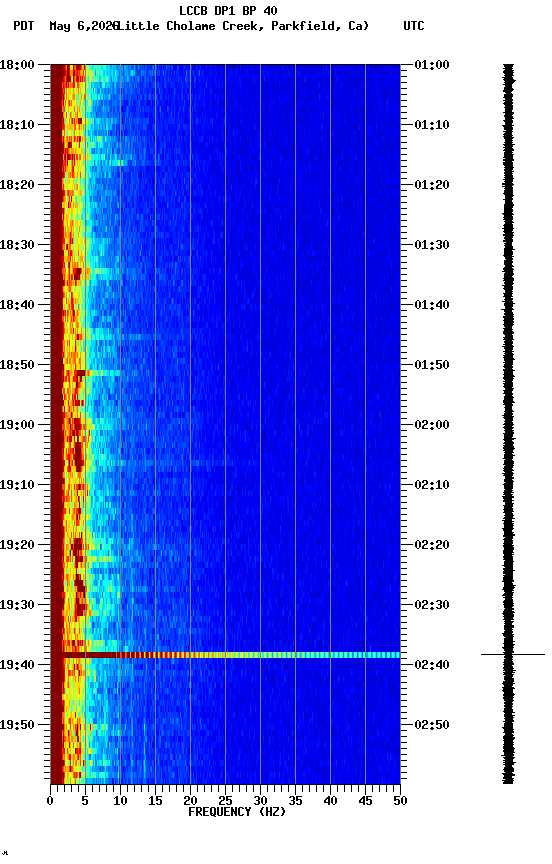Click the '02:20' UTC time label
The height and width of the screenshot is (864, 552).
pyautogui.click(x=432, y=546)
